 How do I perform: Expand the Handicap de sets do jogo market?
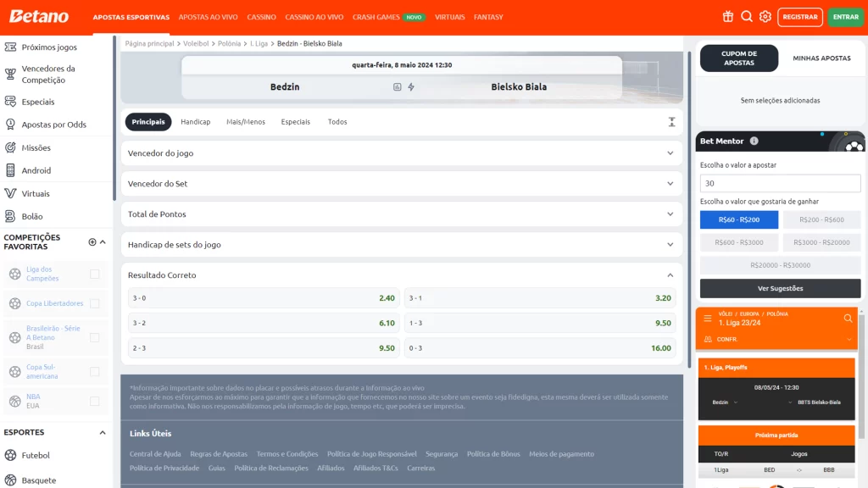pyautogui.click(x=402, y=245)
